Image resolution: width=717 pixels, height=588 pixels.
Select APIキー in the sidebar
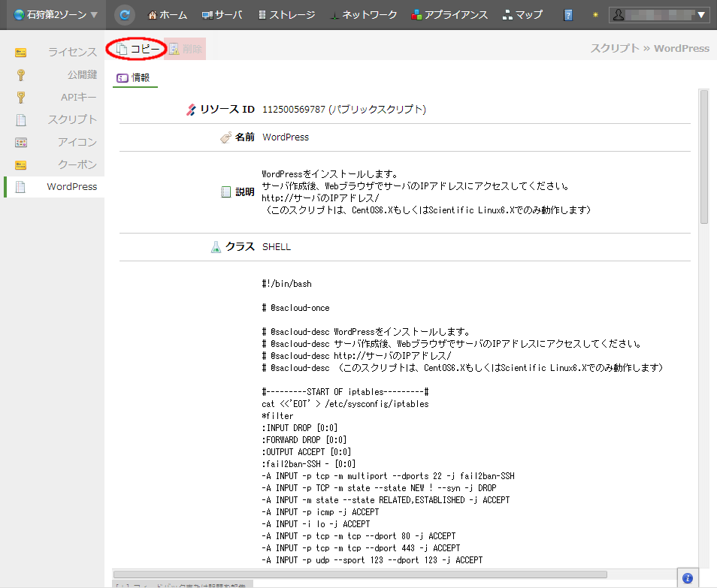(x=78, y=97)
